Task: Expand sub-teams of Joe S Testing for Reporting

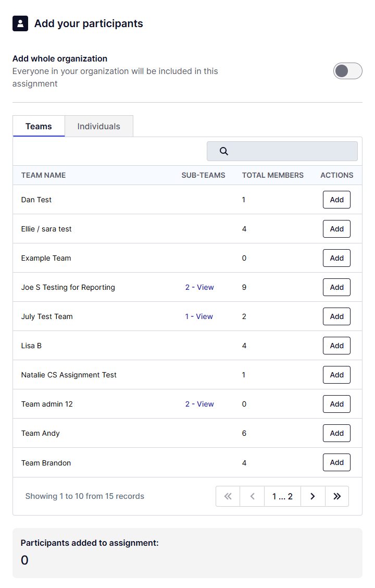Action: [199, 287]
